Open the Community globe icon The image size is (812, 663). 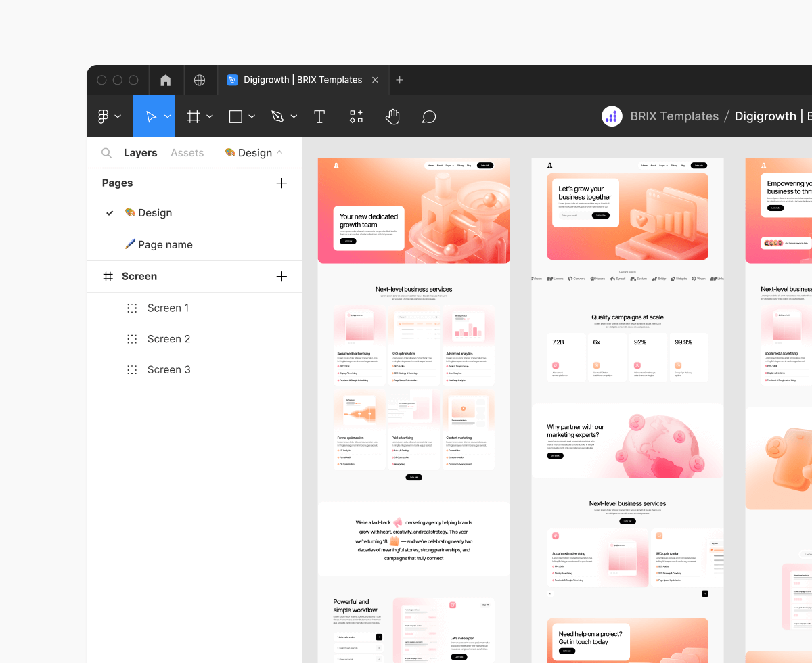pos(200,80)
